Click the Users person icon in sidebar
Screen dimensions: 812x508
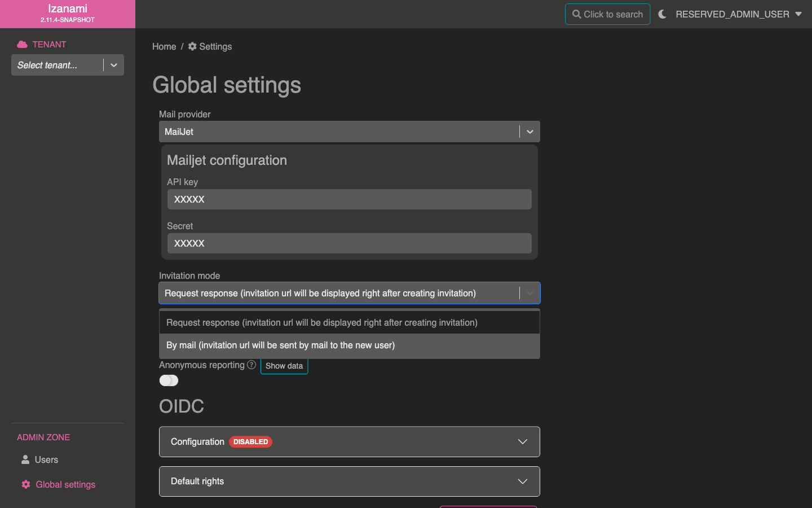[x=25, y=459]
